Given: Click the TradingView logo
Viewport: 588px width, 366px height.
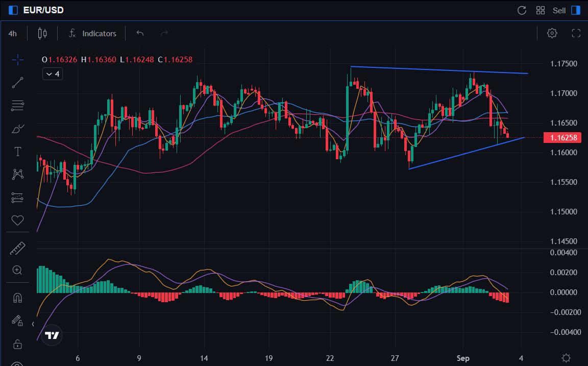Looking at the screenshot, I should (x=52, y=335).
